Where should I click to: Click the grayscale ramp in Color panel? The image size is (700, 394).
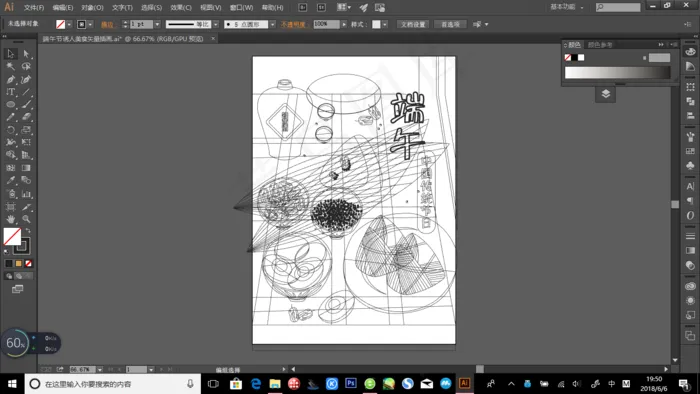pos(617,73)
